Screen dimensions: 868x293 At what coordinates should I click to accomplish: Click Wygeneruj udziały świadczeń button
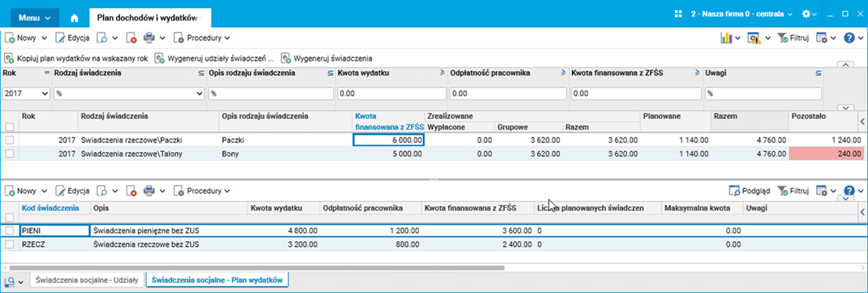(x=214, y=59)
